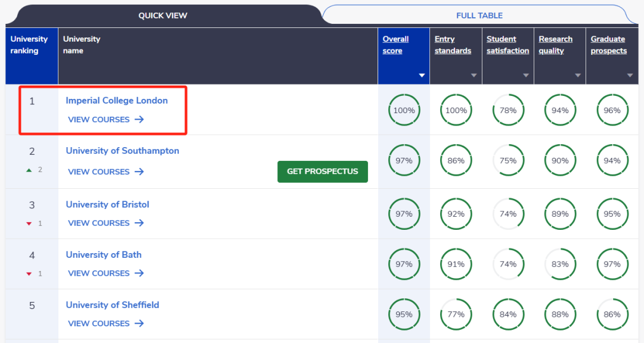Click the Research quality sort arrow
The image size is (644, 343).
(578, 76)
